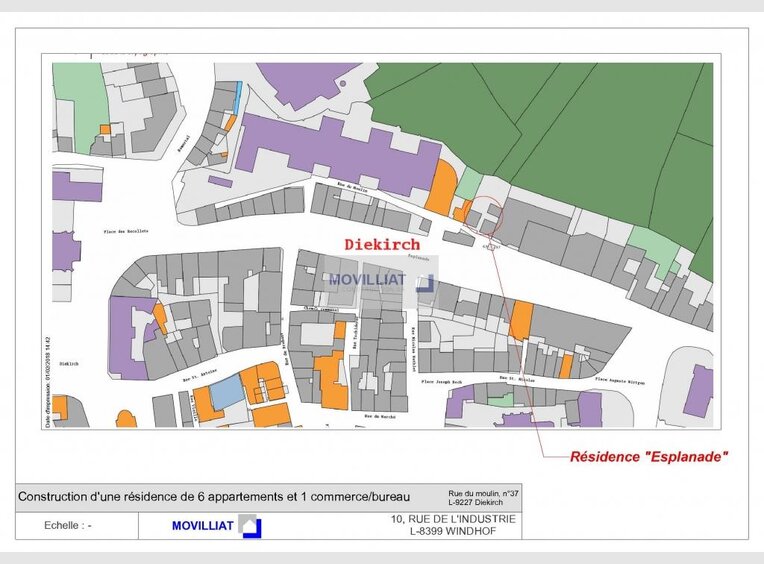Click the "Rue du moulin, n°37" address box
The width and height of the screenshot is (764, 564).
tap(483, 497)
